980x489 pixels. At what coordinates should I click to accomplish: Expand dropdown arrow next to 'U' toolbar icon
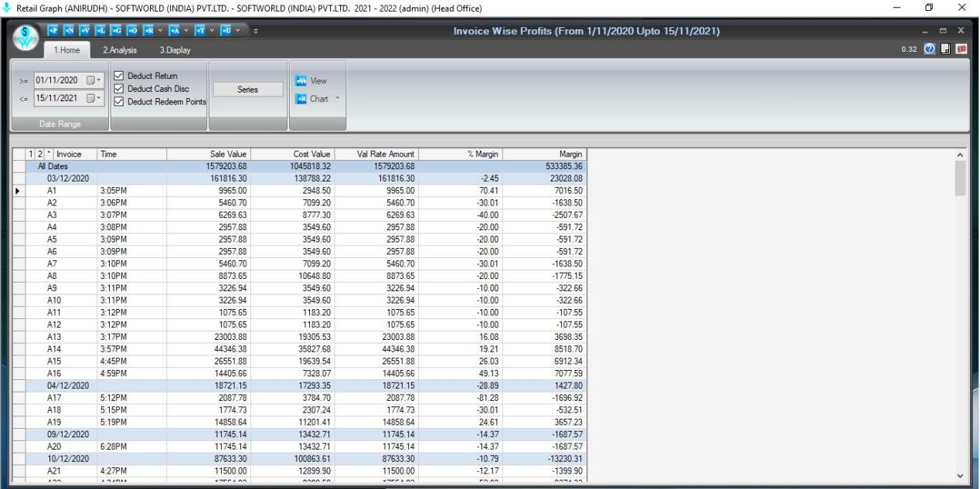click(237, 30)
